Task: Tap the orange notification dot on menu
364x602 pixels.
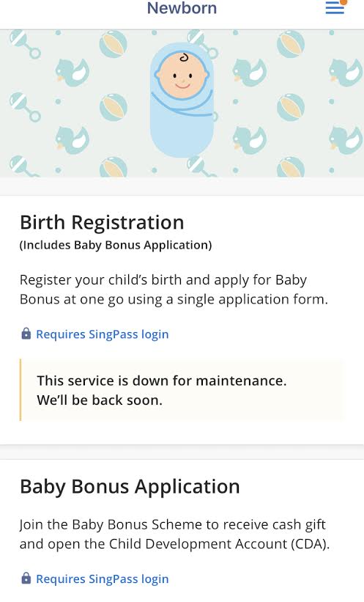Action: point(343,2)
